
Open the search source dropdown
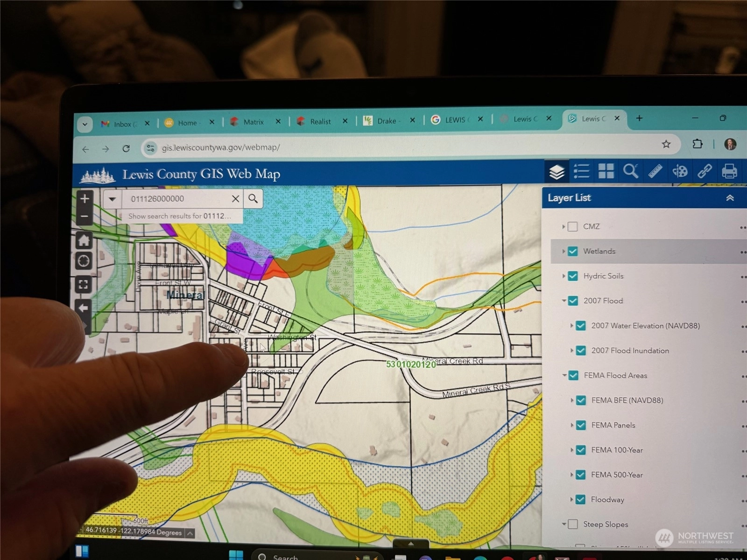click(112, 199)
